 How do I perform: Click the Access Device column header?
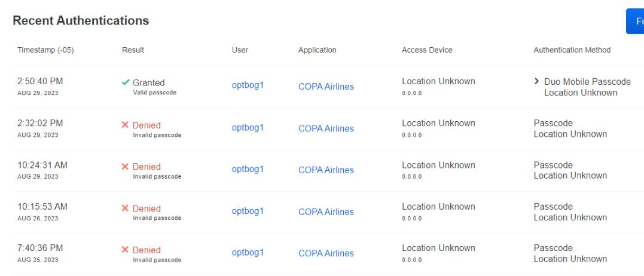427,50
